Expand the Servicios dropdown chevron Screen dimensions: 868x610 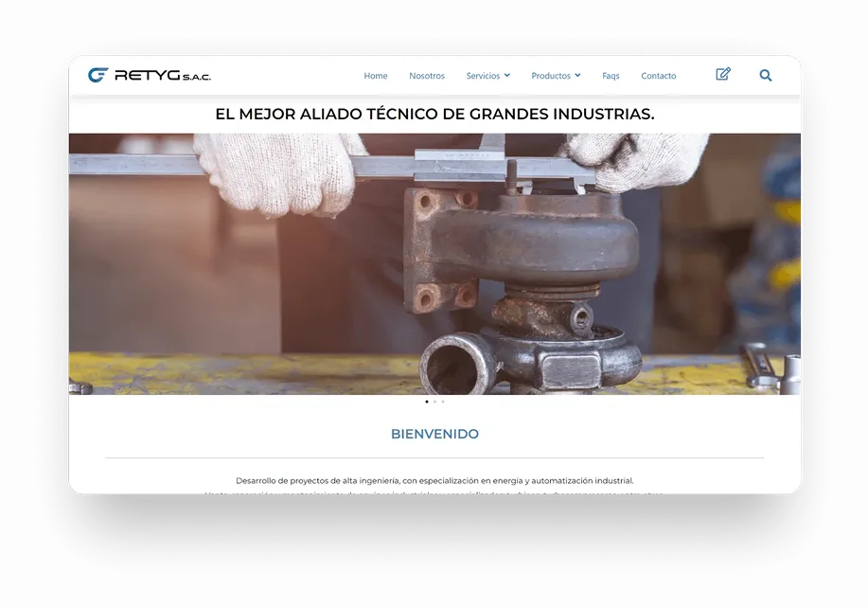(x=507, y=76)
